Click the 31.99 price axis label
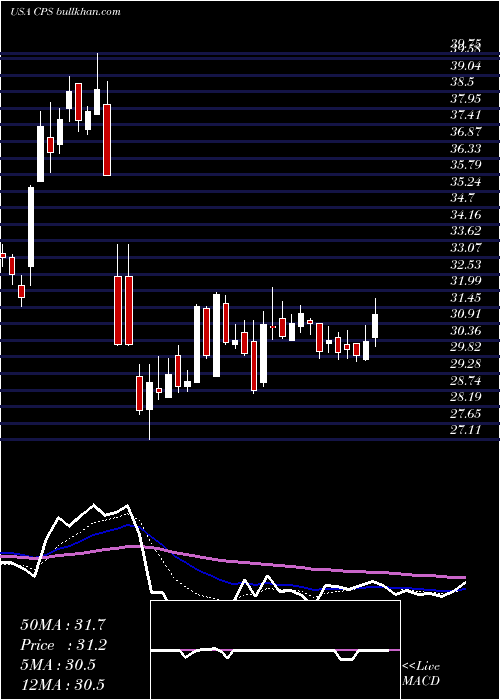Viewport: 500px width, 700px height. (x=466, y=281)
